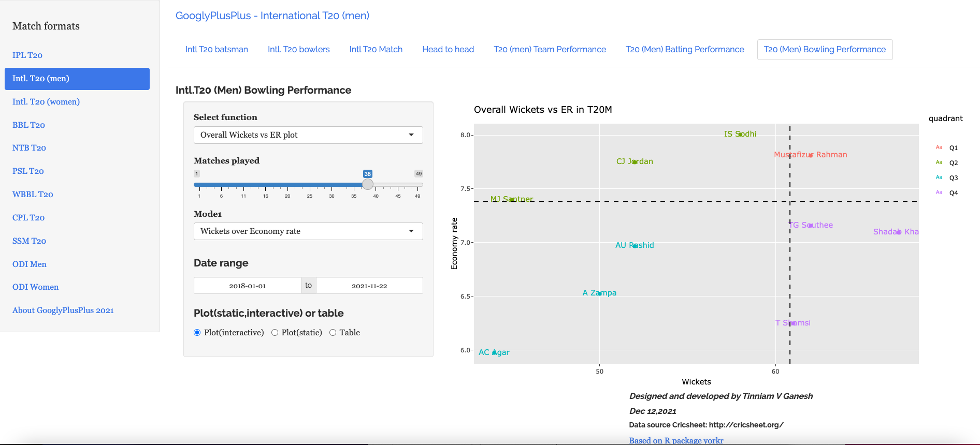
Task: Click the AC Agar data point
Action: tap(494, 352)
